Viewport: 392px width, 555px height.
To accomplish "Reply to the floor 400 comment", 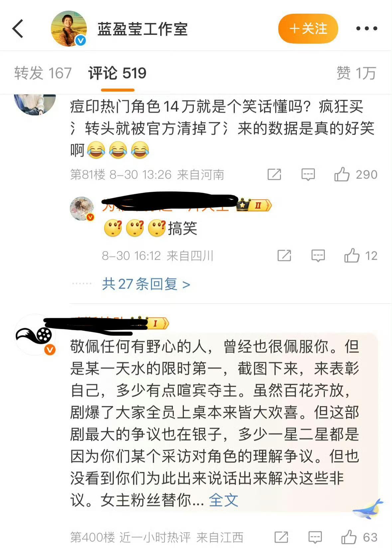I will pos(315,537).
